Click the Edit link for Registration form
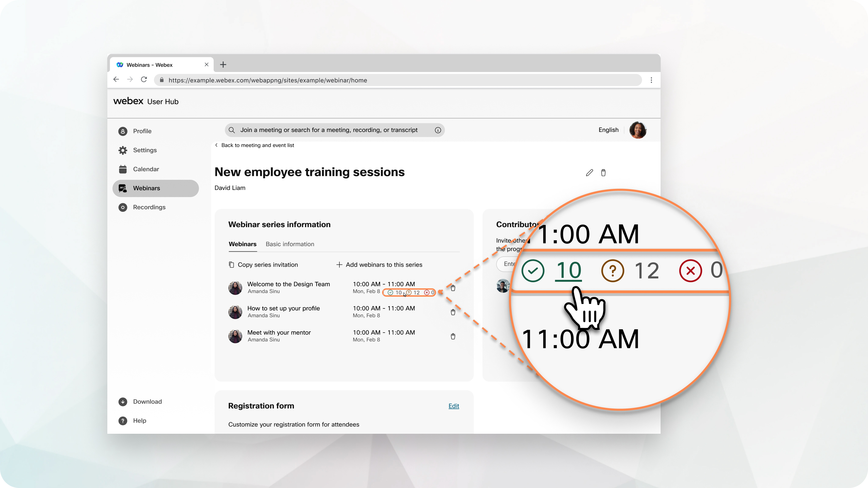The width and height of the screenshot is (868, 488). click(x=454, y=406)
